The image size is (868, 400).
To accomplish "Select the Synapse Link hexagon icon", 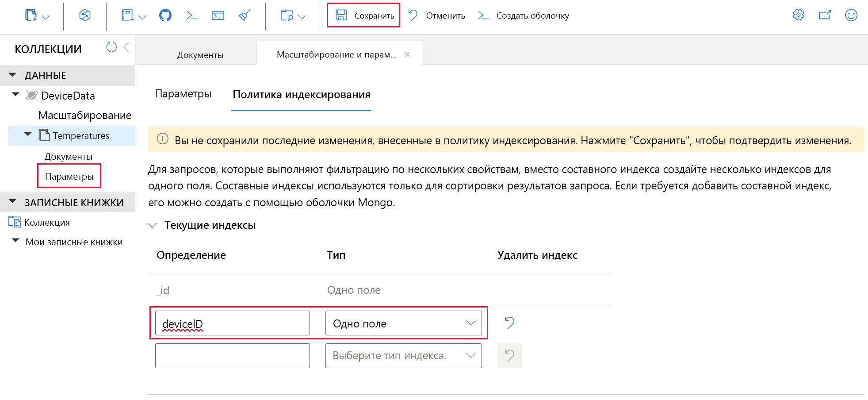I will tap(84, 15).
